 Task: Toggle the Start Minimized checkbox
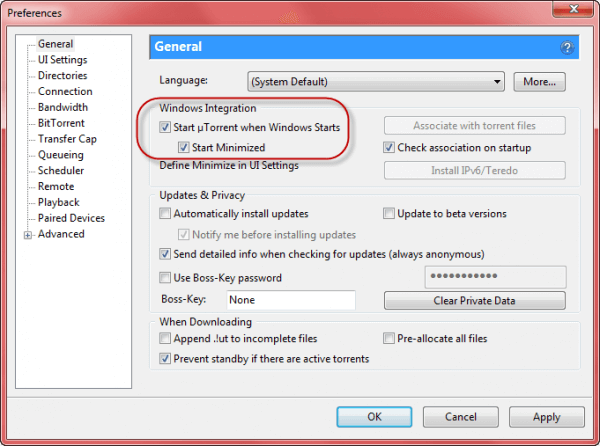coord(184,147)
